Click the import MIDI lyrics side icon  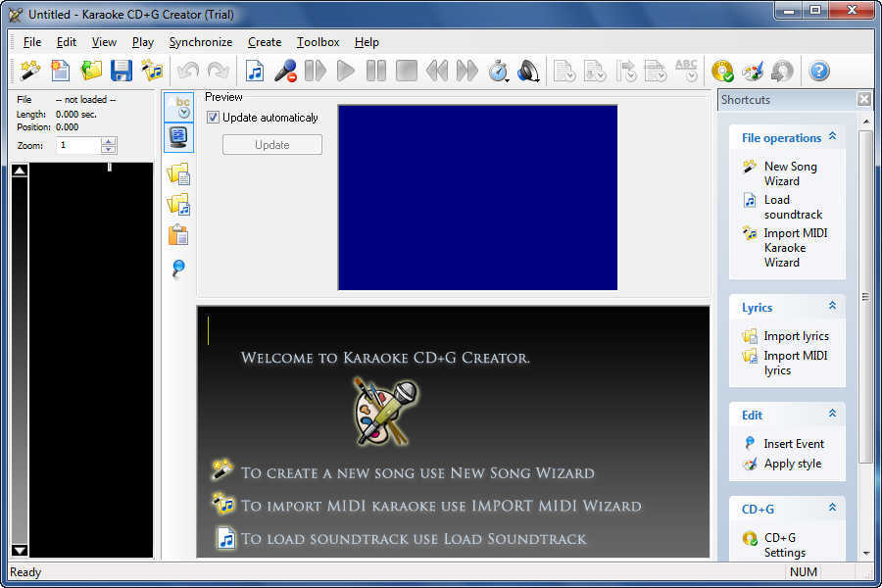click(179, 204)
